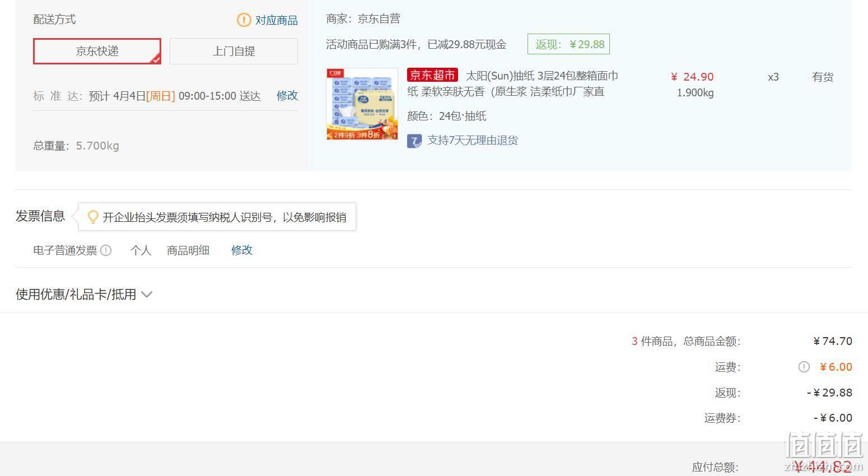Click 有货 stock status
Image resolution: width=868 pixels, height=476 pixels.
tap(823, 77)
